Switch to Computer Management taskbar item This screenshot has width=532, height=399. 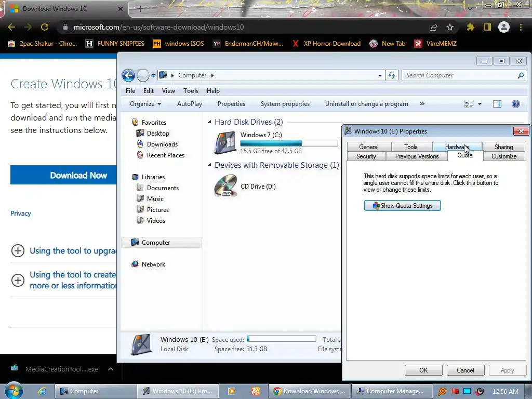tap(392, 391)
